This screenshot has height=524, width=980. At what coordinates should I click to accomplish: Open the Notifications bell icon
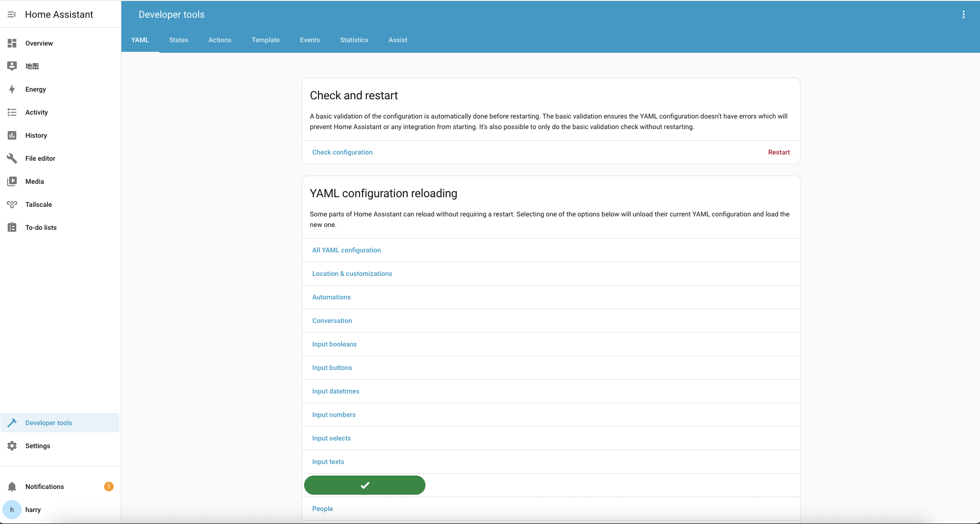pos(12,487)
